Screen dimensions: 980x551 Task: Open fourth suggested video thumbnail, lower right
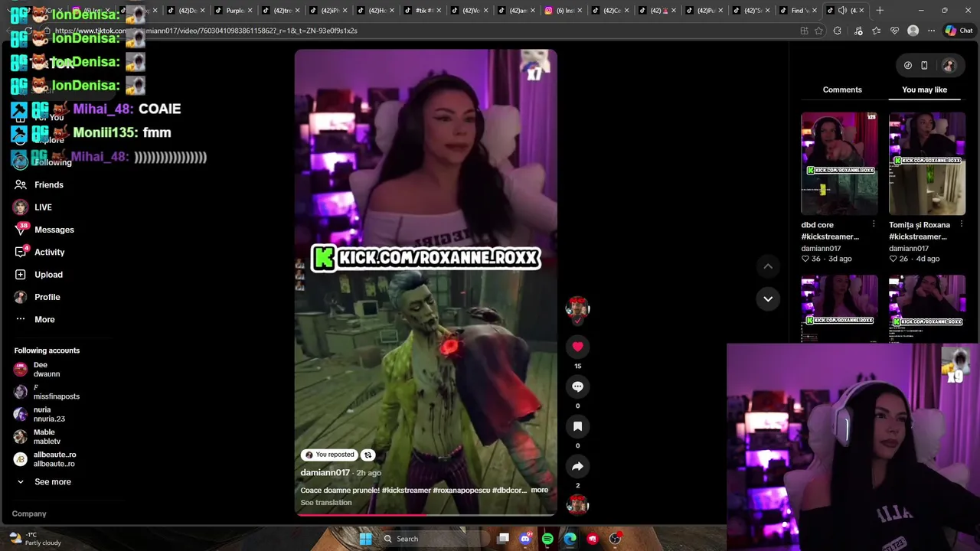(927, 308)
